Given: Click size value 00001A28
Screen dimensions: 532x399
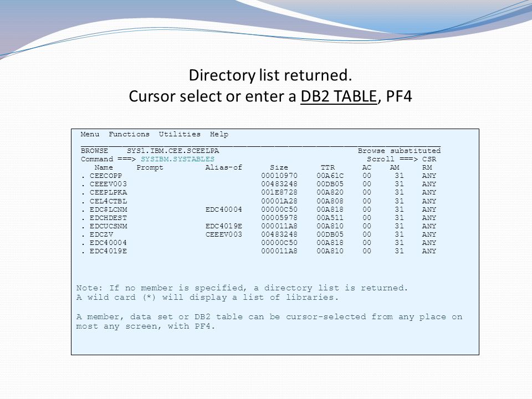Looking at the screenshot, I should click(279, 201).
